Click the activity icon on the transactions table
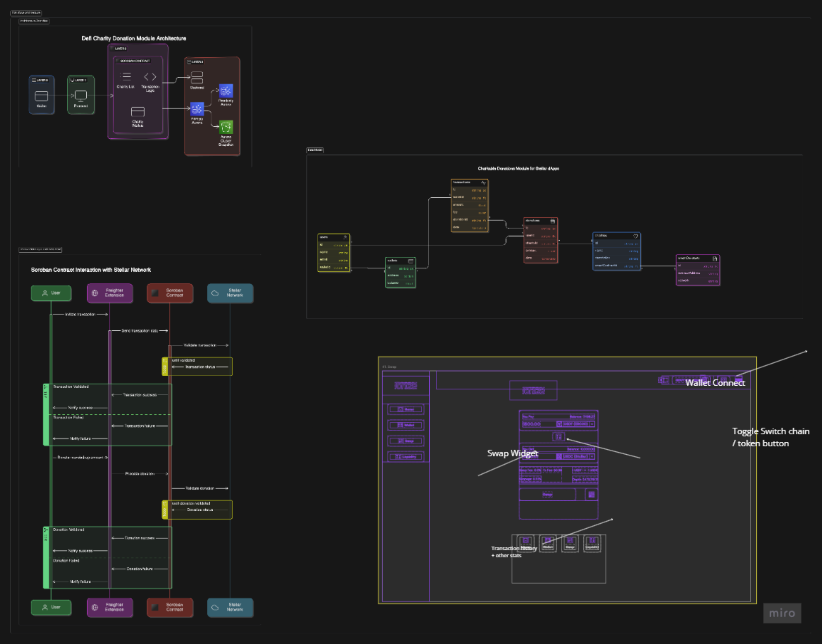The height and width of the screenshot is (644, 822). pyautogui.click(x=483, y=183)
